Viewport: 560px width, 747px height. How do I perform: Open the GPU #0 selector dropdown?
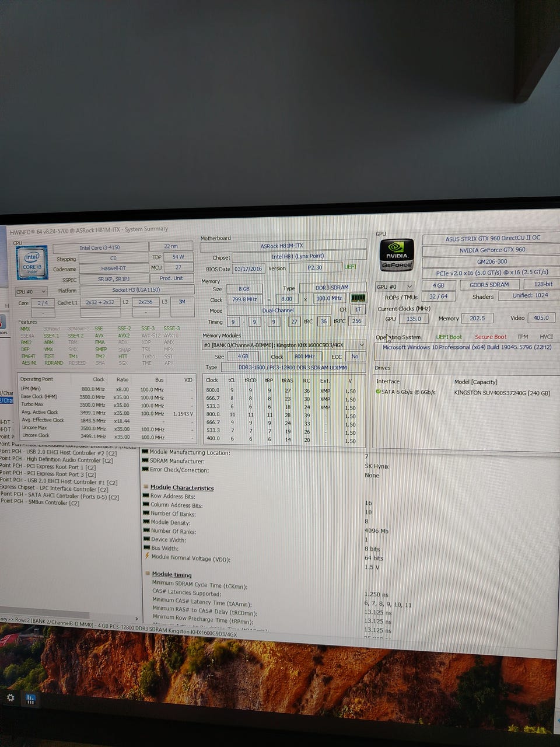395,287
